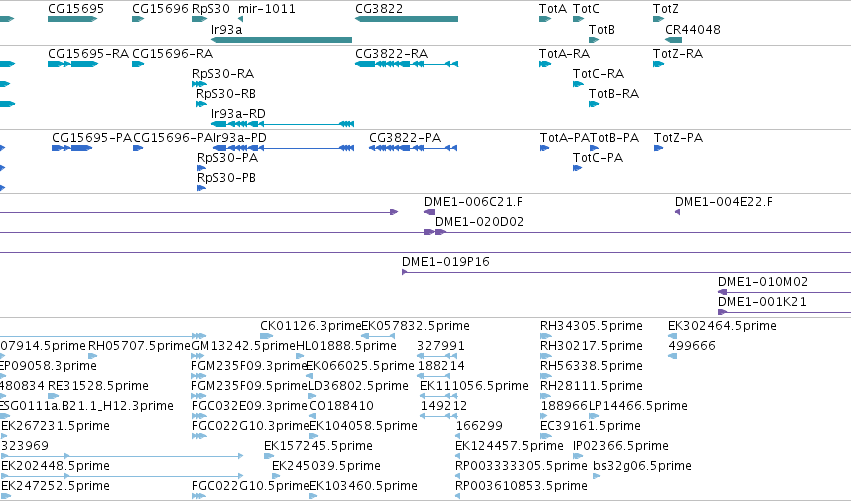
Task: Select EST IP02366.5prime
Action: tap(621, 446)
